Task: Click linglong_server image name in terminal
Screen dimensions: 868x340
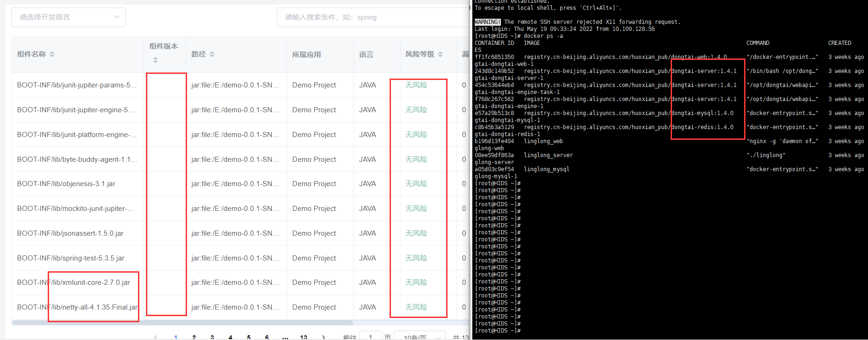Action: pyautogui.click(x=548, y=155)
